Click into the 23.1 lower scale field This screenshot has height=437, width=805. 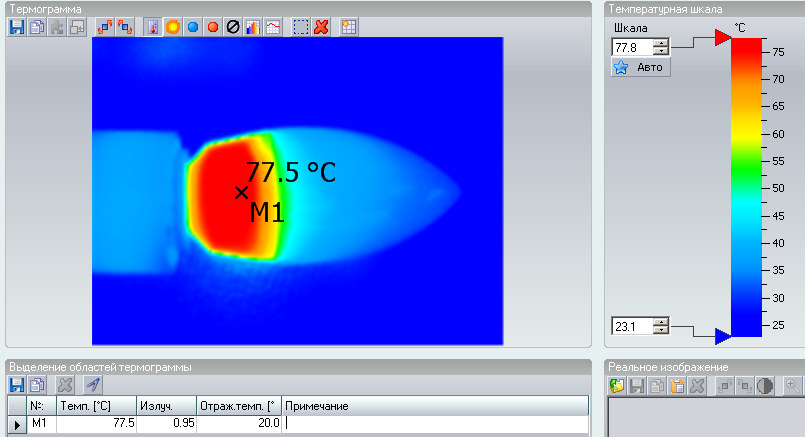pyautogui.click(x=634, y=326)
